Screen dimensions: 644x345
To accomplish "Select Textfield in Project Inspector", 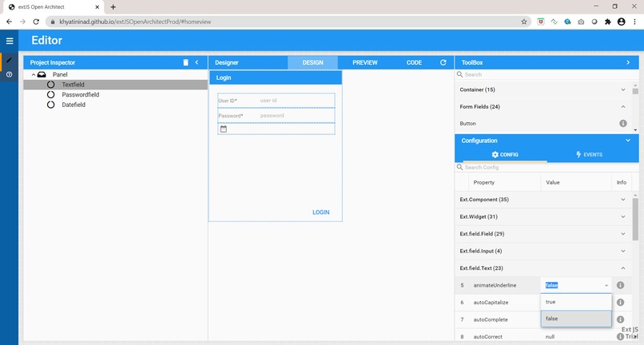I will pos(115,85).
